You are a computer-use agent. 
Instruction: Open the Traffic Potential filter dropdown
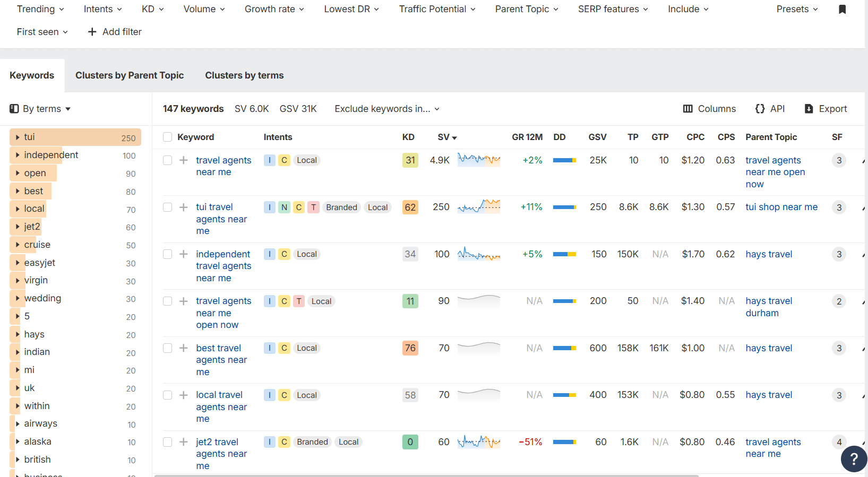(x=437, y=10)
